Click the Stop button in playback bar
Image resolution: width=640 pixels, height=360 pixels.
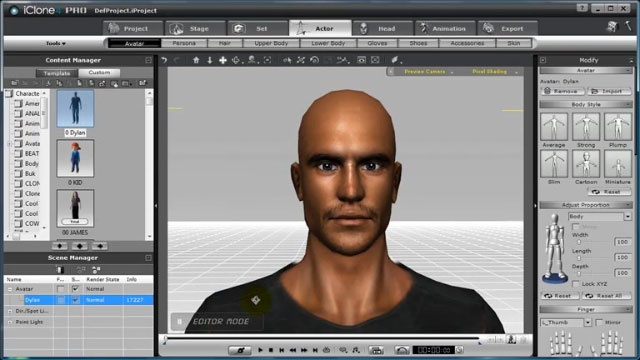click(x=271, y=350)
